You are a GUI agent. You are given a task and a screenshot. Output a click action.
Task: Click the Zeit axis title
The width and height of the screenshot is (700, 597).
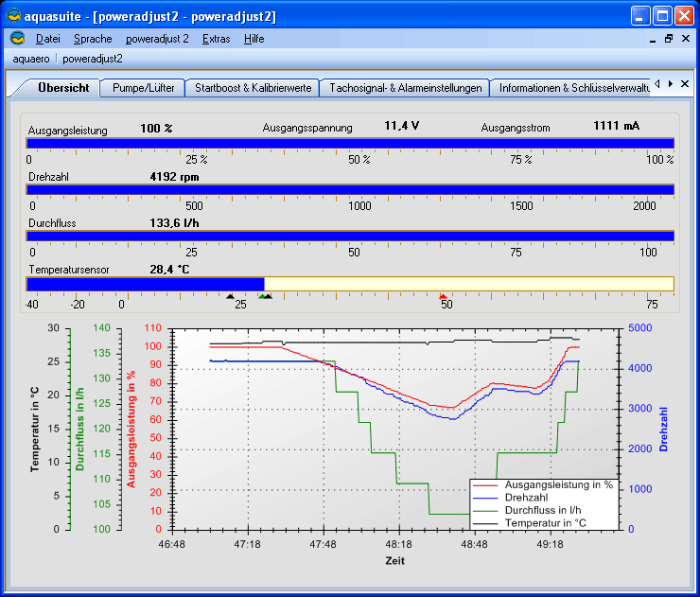[395, 561]
